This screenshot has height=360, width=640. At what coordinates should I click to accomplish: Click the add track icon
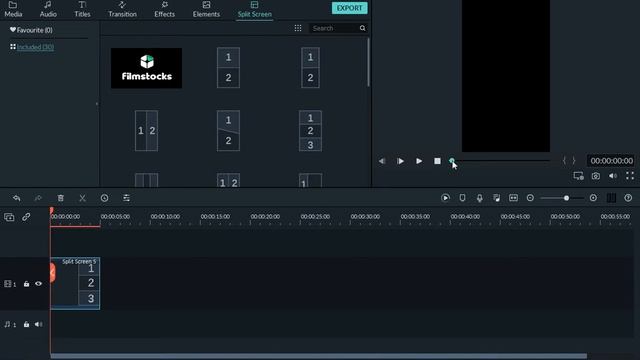coord(9,217)
